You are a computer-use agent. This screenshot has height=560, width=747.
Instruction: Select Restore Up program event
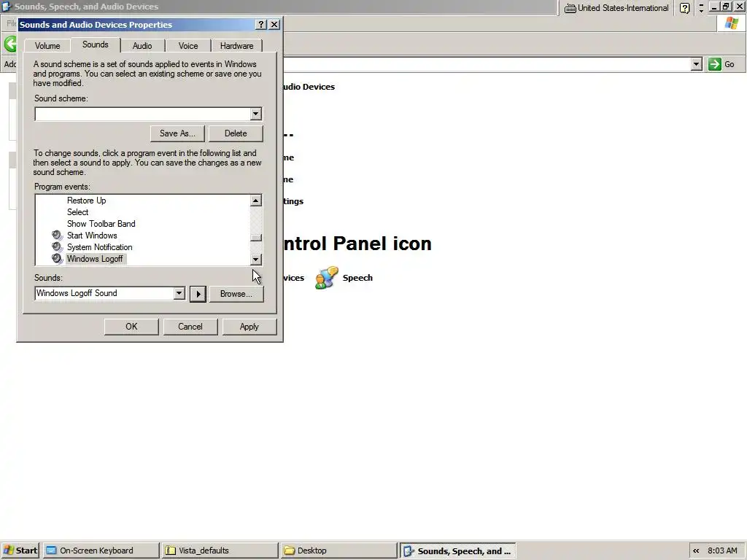[x=86, y=201]
